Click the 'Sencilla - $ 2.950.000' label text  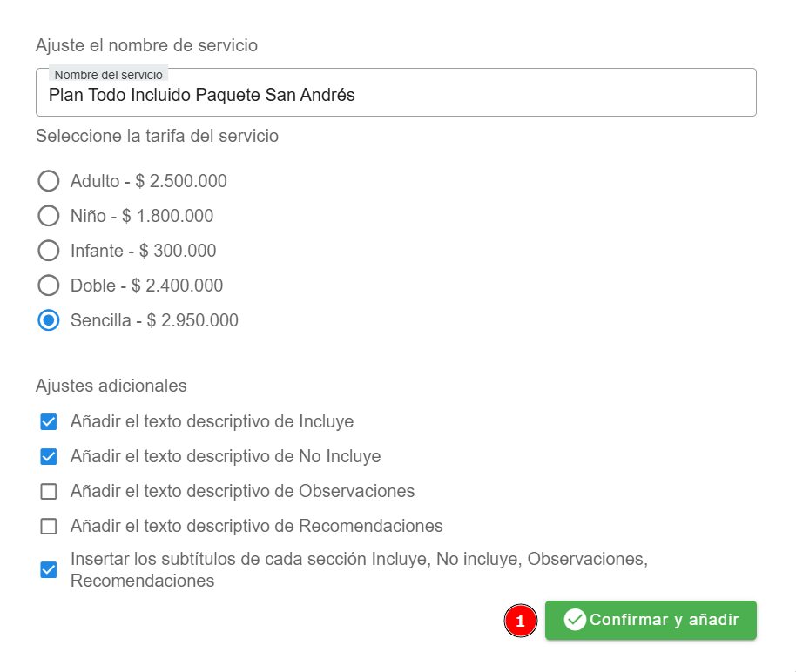pos(154,320)
